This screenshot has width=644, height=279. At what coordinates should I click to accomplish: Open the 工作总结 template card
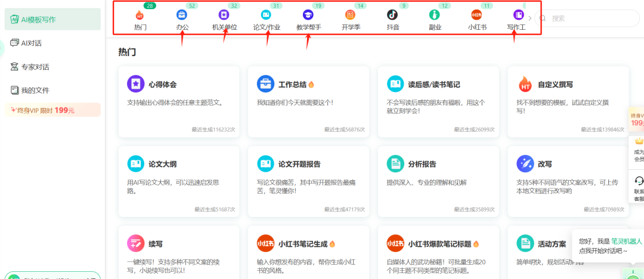(x=308, y=102)
